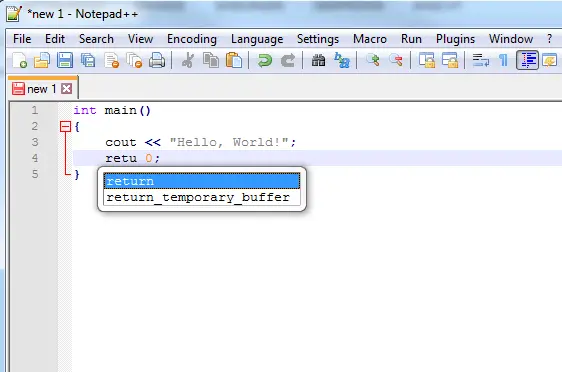Click line number 3 in the margin
Image resolution: width=562 pixels, height=372 pixels.
pos(34,142)
